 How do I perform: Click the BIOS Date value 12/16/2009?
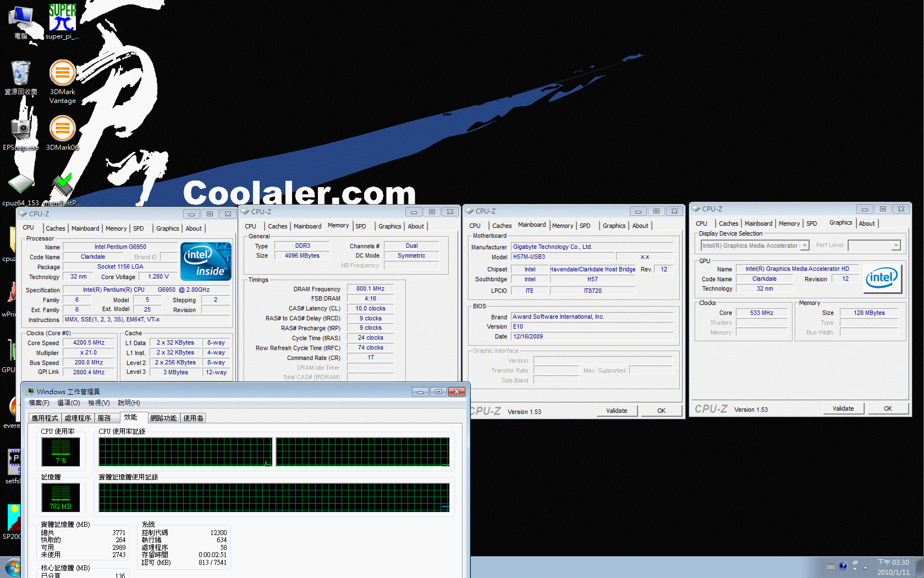592,336
